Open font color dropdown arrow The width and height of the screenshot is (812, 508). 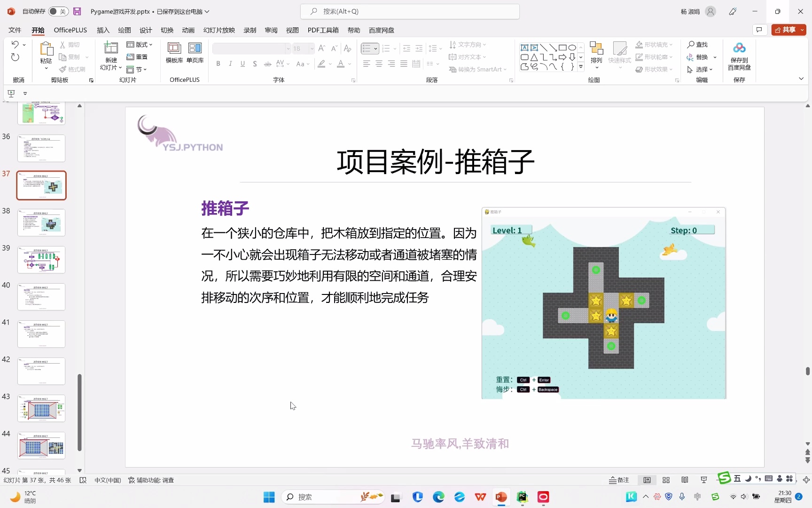click(350, 64)
